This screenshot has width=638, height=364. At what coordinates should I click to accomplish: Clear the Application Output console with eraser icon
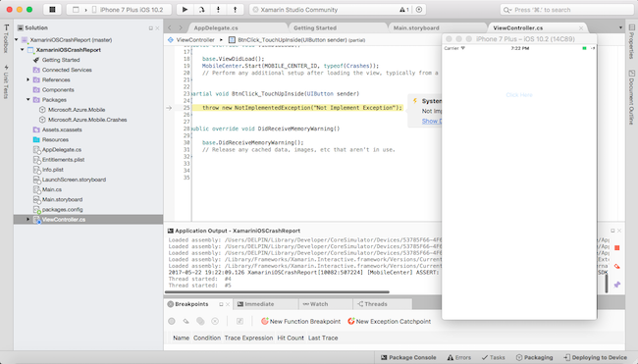(x=616, y=267)
